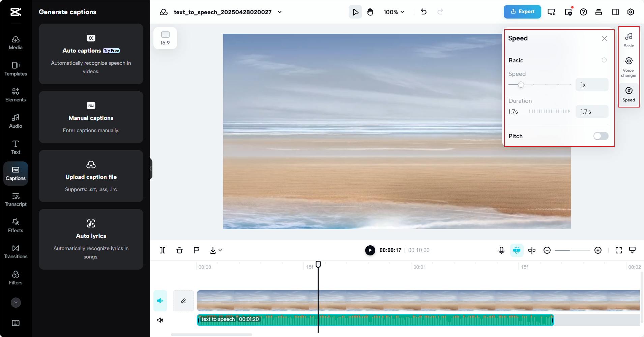Viewport: 644px width, 337px height.
Task: Click the 1.7 s duration input field
Action: coord(592,112)
